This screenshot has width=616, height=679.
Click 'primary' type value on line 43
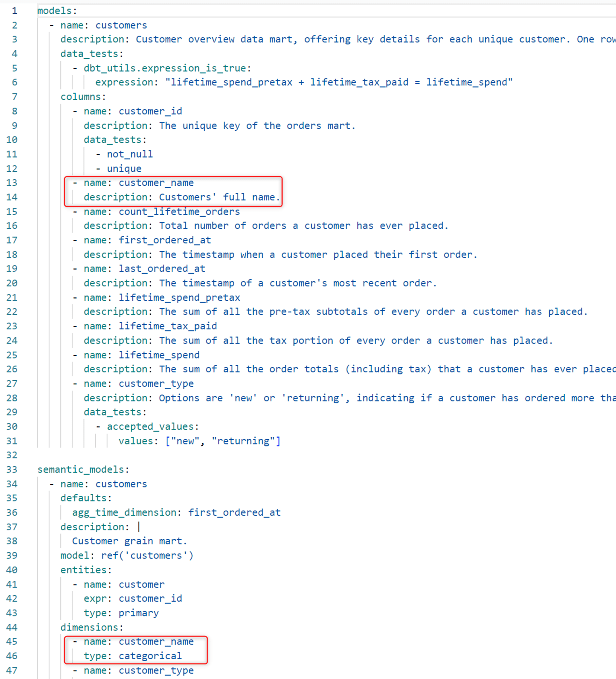[x=138, y=613]
